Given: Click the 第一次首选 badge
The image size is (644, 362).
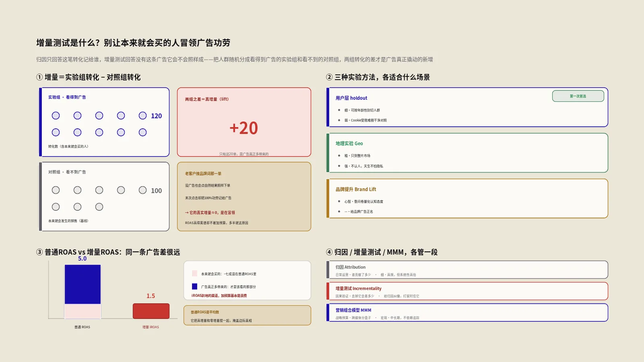Looking at the screenshot, I should 578,96.
